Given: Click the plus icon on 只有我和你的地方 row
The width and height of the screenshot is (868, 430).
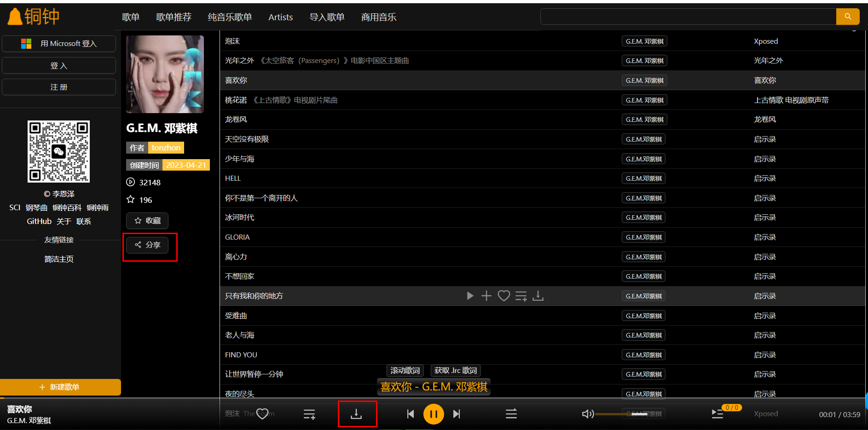Looking at the screenshot, I should pyautogui.click(x=486, y=296).
